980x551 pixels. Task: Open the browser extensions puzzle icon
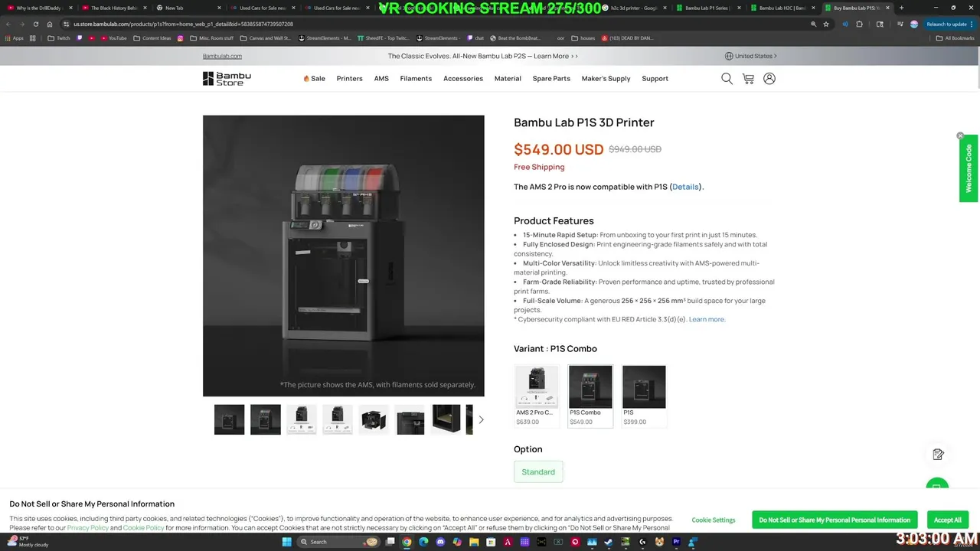[x=859, y=24]
